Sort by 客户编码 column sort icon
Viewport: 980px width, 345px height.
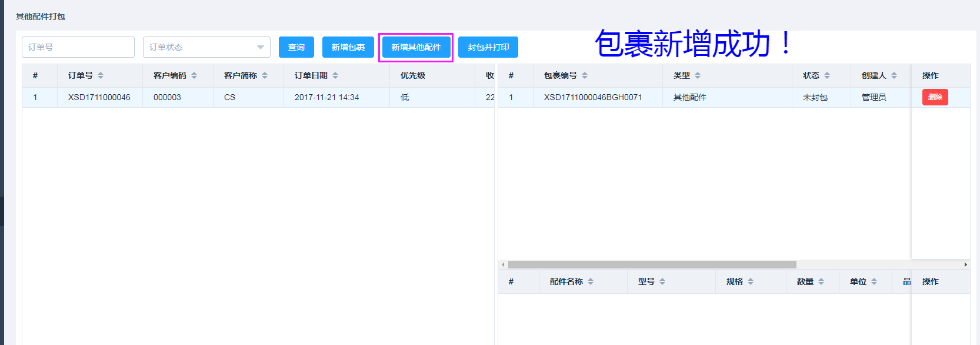click(194, 75)
